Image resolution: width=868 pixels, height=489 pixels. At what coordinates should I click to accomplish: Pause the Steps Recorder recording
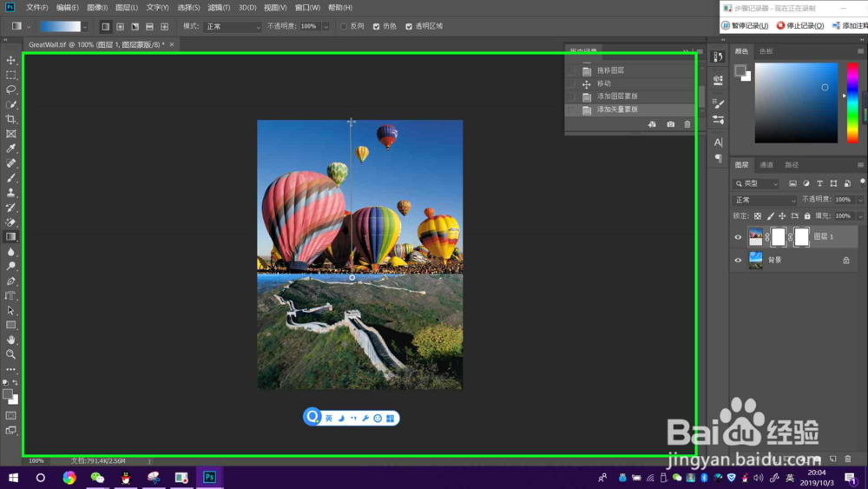[746, 25]
